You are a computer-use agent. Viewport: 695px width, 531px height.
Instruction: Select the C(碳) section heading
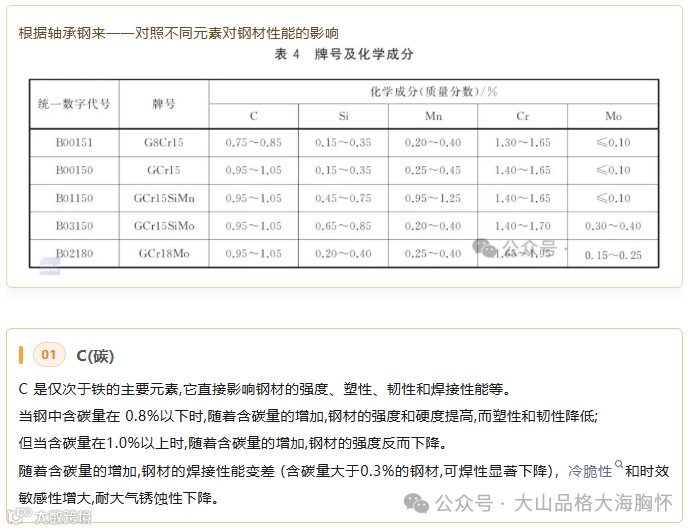(x=95, y=355)
